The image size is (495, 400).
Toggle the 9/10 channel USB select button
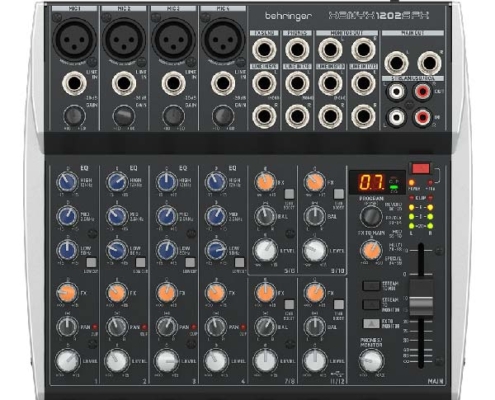(x=339, y=194)
